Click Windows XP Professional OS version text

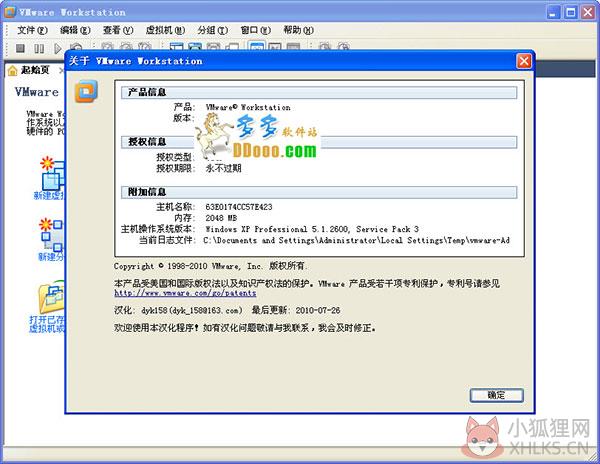pyautogui.click(x=312, y=229)
